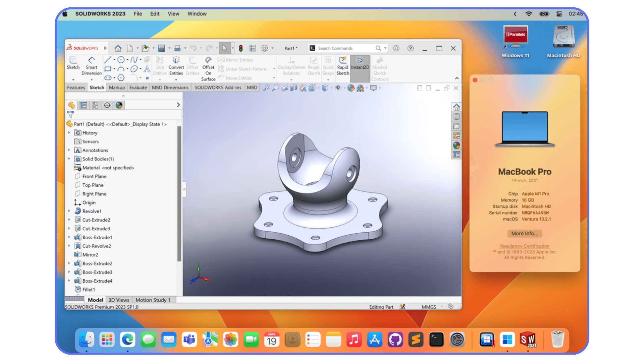The height and width of the screenshot is (362, 644).
Task: Click the Zoom to Fit icon
Action: pos(267,88)
